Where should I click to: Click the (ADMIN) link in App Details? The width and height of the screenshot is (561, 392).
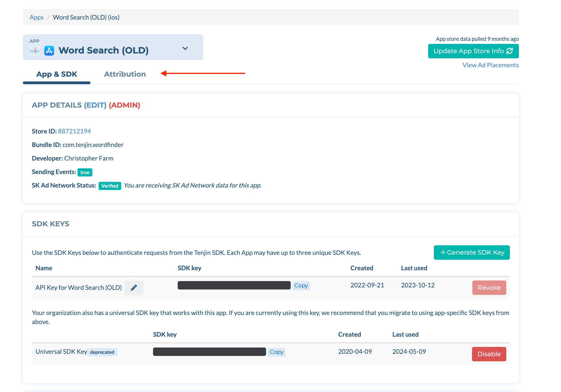tap(124, 105)
